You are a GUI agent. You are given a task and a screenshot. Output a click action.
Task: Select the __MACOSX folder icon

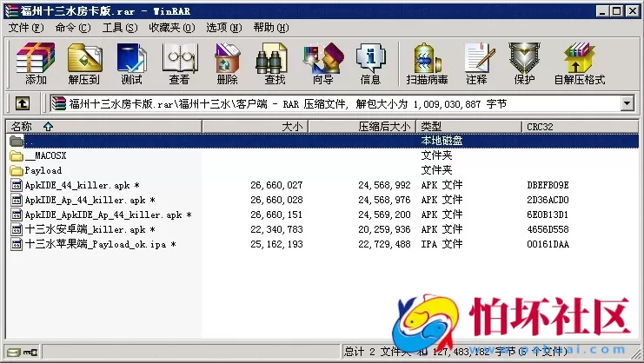(x=17, y=155)
